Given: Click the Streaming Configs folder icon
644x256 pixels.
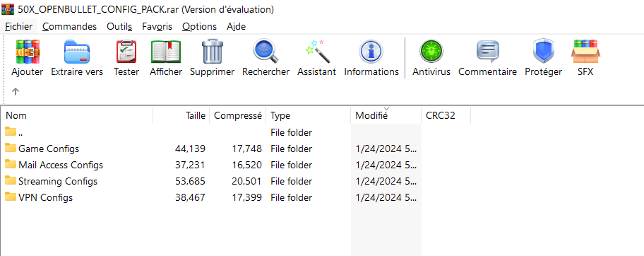Looking at the screenshot, I should (x=11, y=180).
